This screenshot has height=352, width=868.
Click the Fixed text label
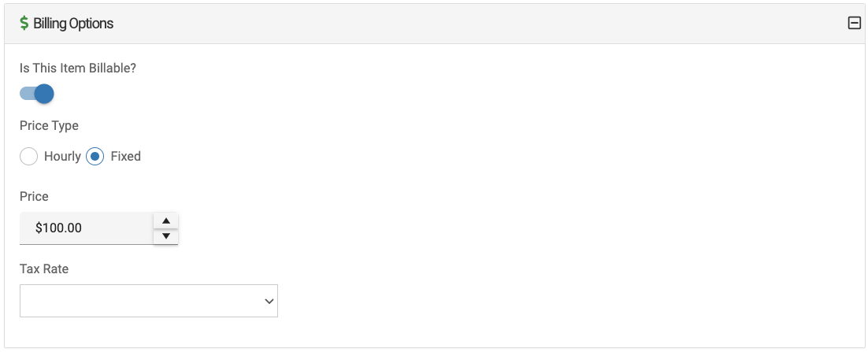click(x=125, y=156)
